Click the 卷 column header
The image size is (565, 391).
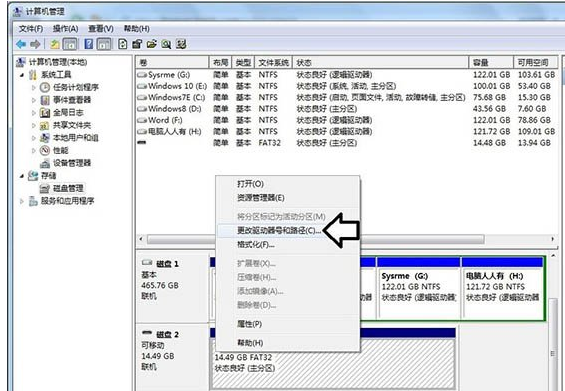coord(173,62)
